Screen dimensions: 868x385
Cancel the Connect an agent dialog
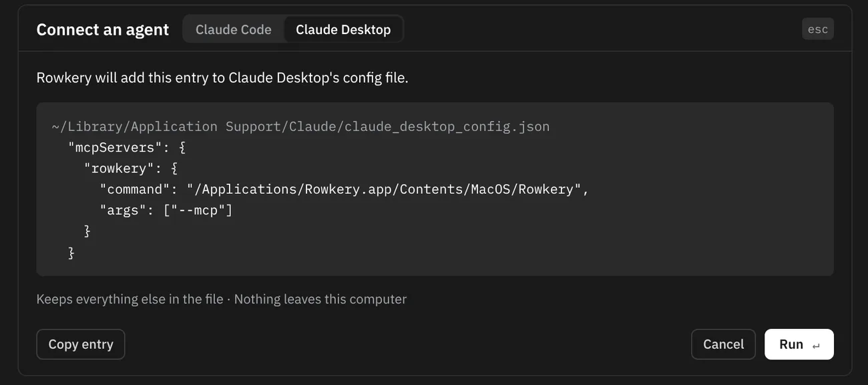point(723,344)
